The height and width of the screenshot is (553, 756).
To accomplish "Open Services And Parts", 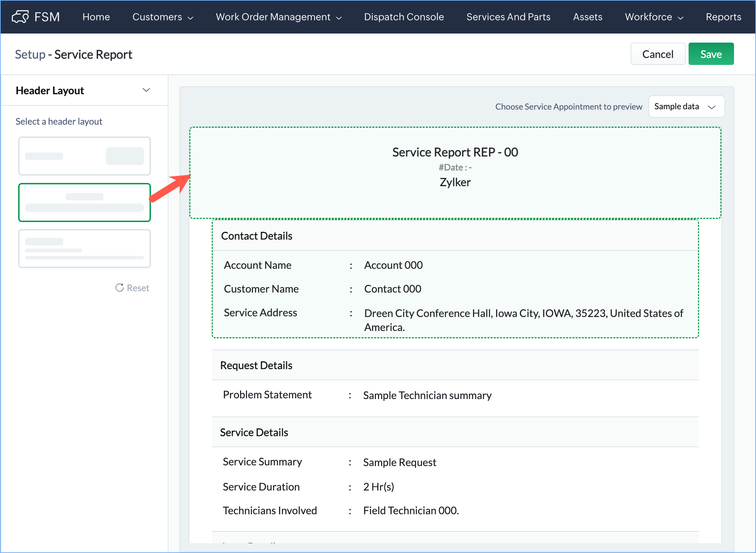I will [x=508, y=17].
